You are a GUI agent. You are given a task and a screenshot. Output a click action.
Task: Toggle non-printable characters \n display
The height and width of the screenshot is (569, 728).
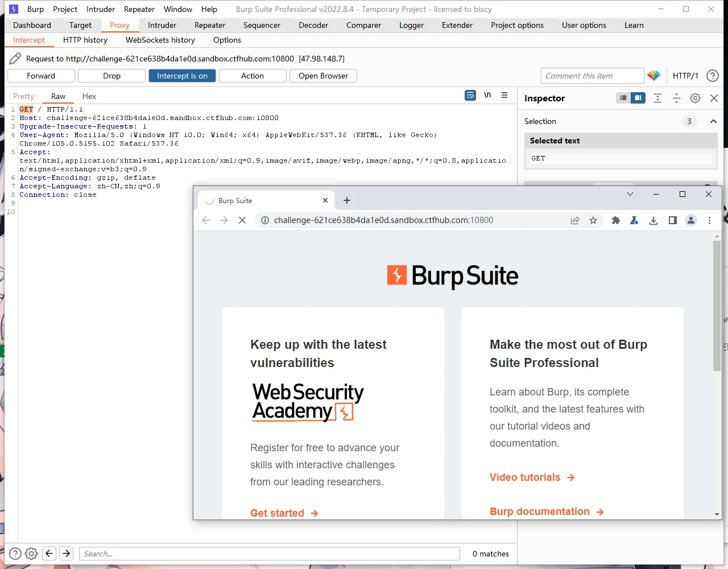(487, 96)
